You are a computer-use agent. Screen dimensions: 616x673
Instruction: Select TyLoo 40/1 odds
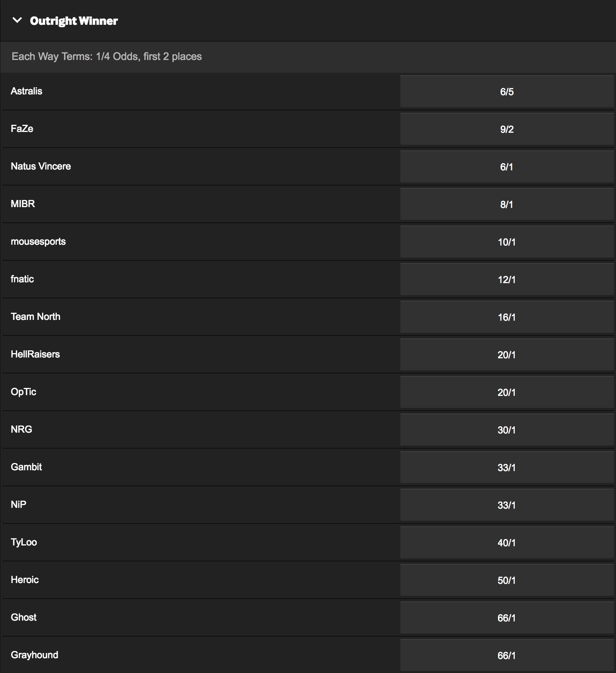507,543
